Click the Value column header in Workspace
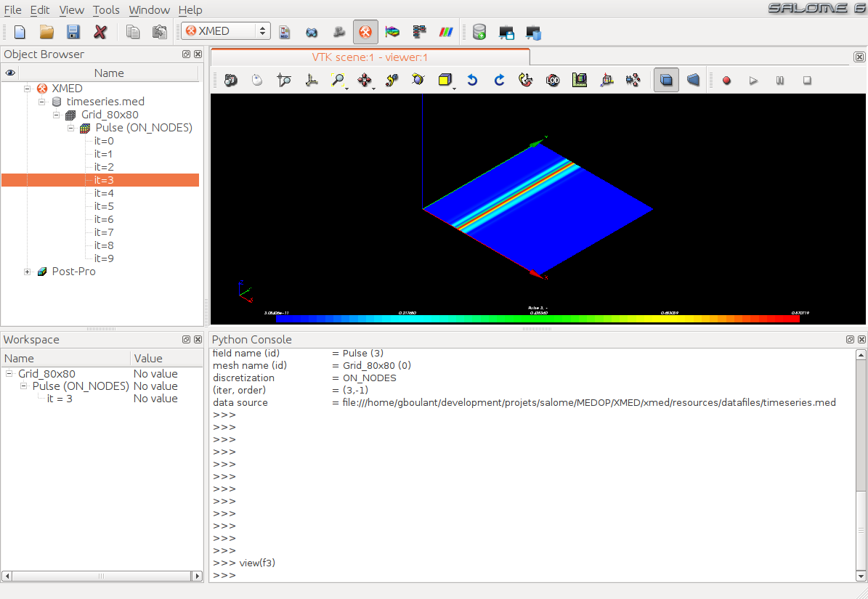 166,359
